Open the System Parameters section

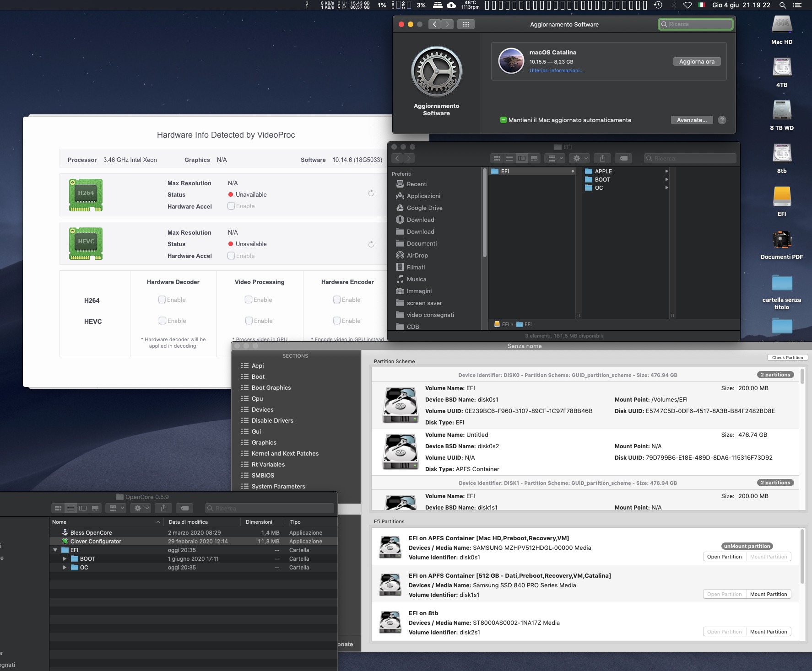pyautogui.click(x=278, y=486)
